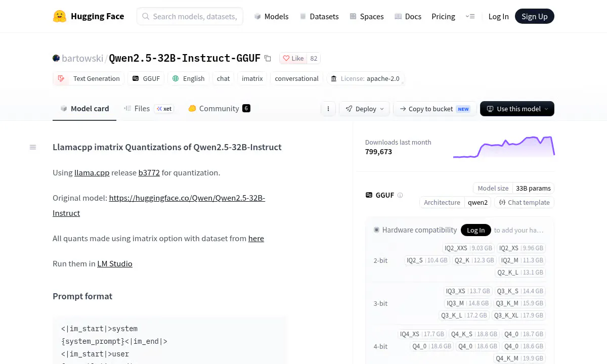Viewport: 607px width, 364px height.
Task: Open the Pricing page
Action: (443, 16)
